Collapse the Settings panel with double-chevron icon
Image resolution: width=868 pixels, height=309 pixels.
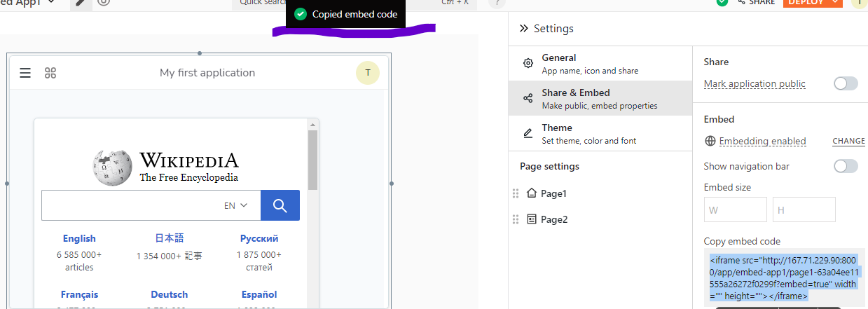(x=523, y=29)
